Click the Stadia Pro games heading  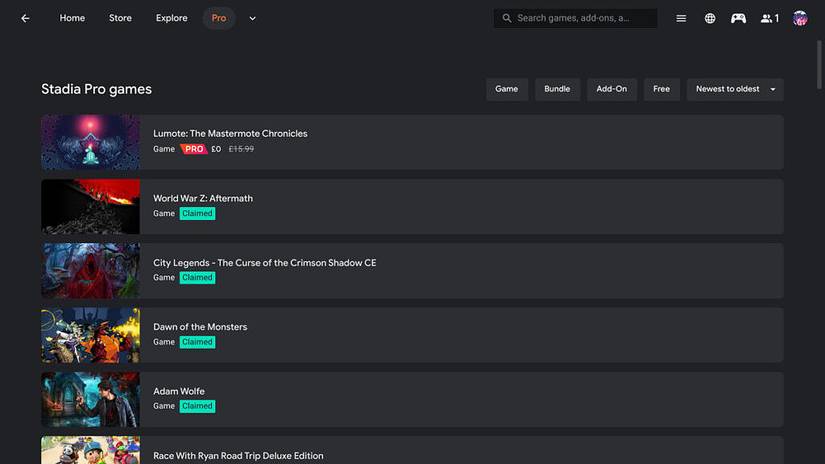click(96, 89)
